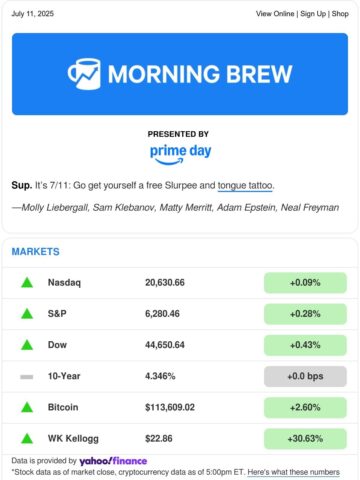Click the PRESENTED BY label

click(x=178, y=134)
